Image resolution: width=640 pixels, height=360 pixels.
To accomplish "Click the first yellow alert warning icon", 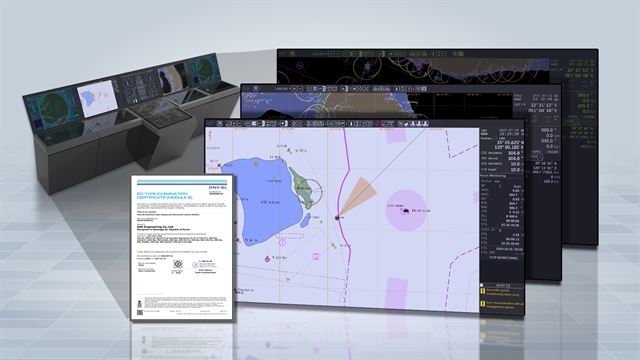I will (483, 291).
